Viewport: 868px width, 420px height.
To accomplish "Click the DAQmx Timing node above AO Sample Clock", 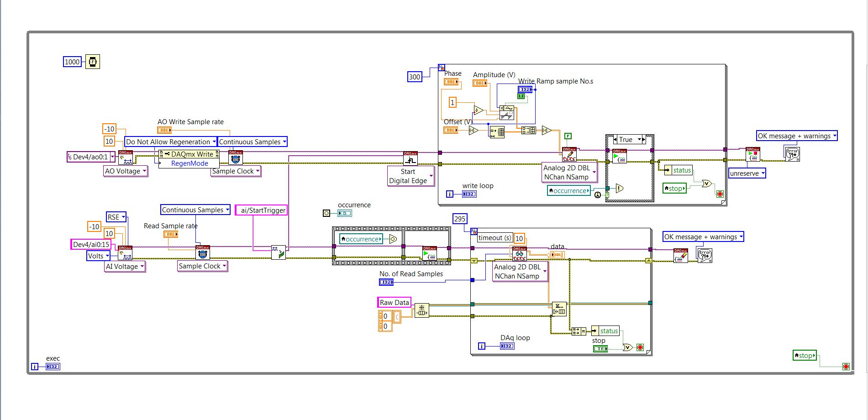I will (235, 157).
